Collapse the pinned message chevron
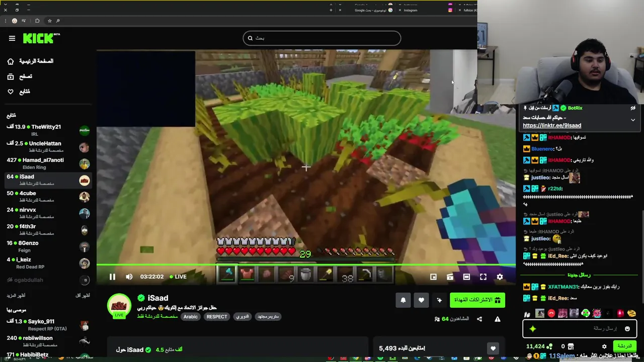Viewport: 644px width, 362px height. 633,120
